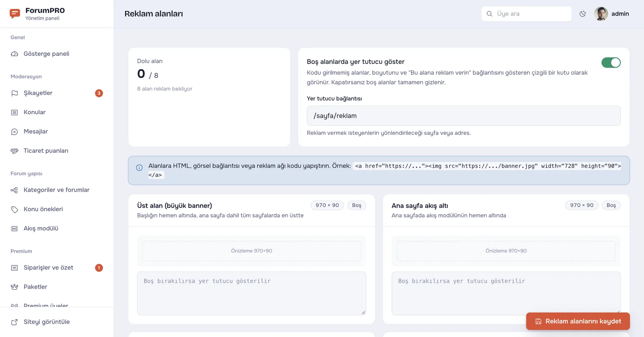The image size is (644, 337).
Task: Navigate to Kategoriler ve forumlar
Action: (x=57, y=190)
